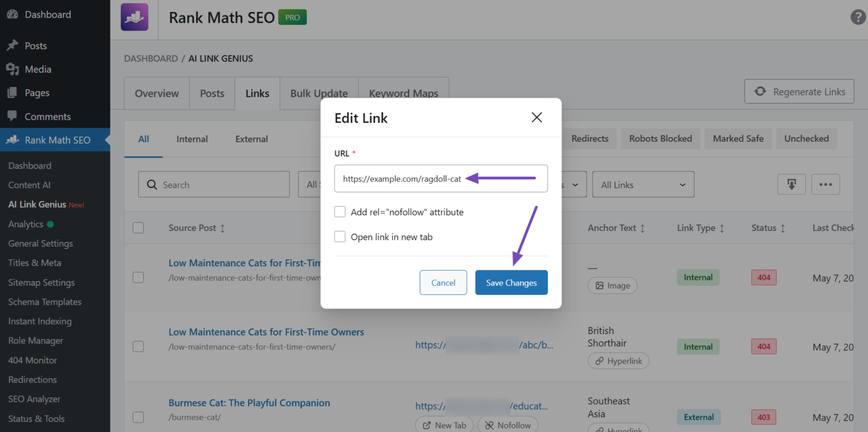
Task: Open Role Manager in sidebar
Action: coord(36,341)
